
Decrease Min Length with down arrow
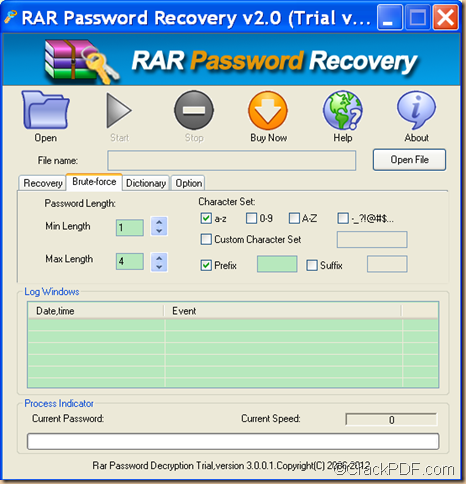(159, 231)
